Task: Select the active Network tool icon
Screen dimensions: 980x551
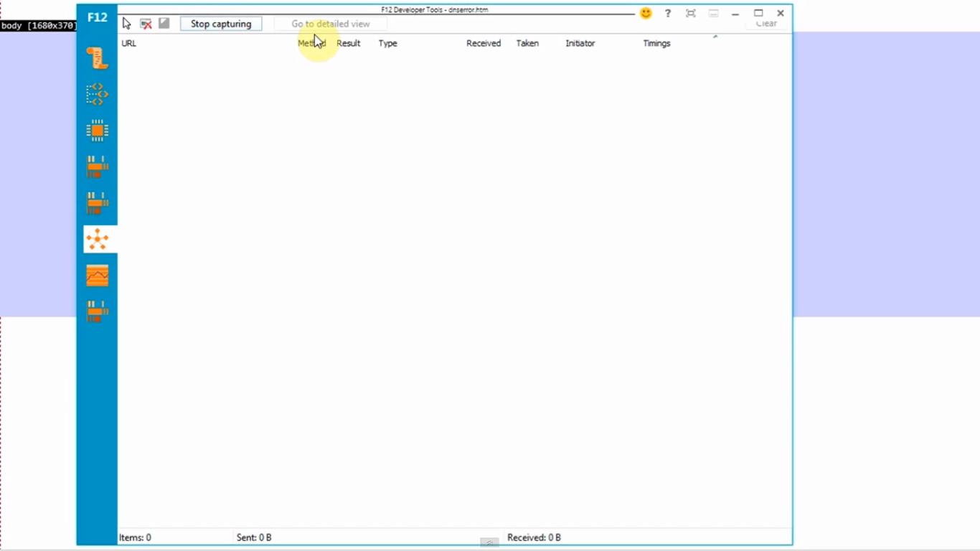Action: tap(97, 239)
